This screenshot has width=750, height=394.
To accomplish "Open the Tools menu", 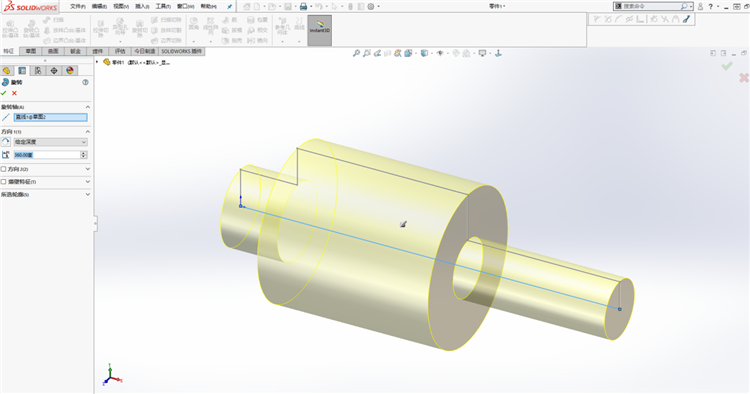I will click(x=163, y=7).
